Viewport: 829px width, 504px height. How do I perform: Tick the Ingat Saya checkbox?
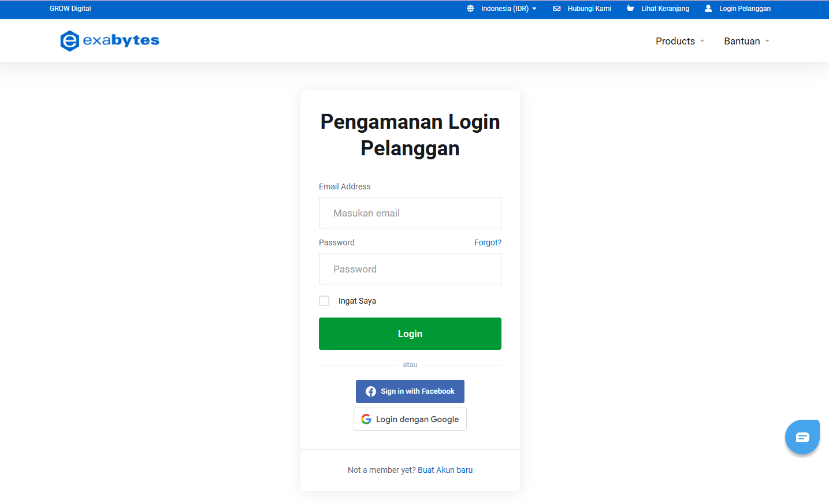pyautogui.click(x=324, y=301)
